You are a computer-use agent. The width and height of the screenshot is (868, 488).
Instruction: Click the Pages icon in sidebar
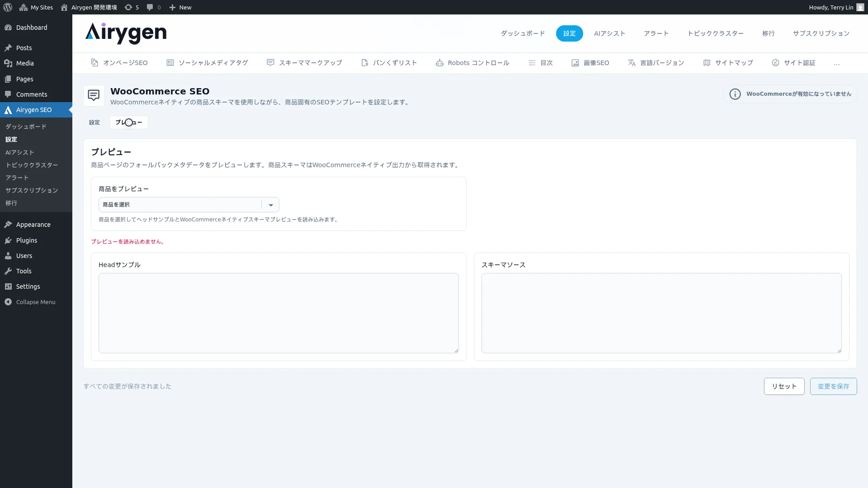tap(8, 79)
